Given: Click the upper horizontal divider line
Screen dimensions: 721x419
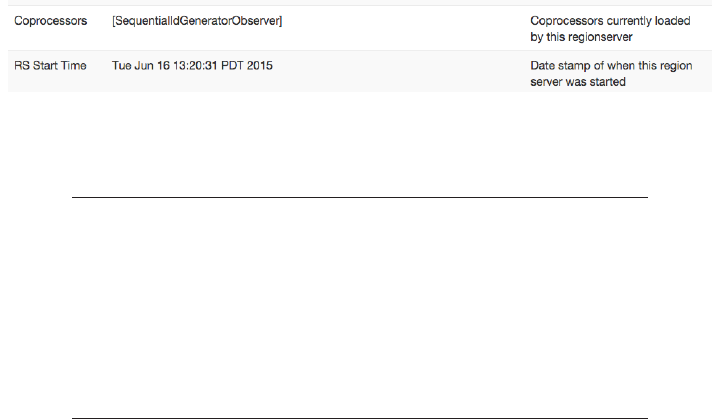Looking at the screenshot, I should tap(360, 198).
